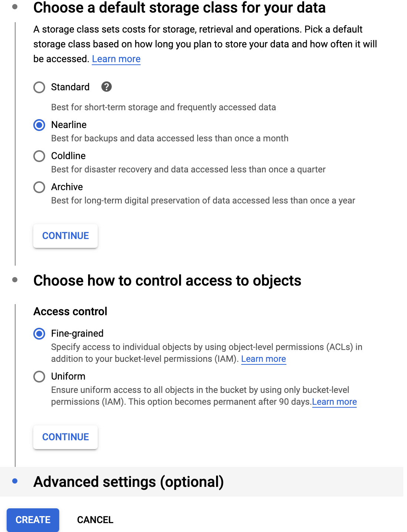Expand the control access to objects heading
407x532 pixels.
coord(167,280)
